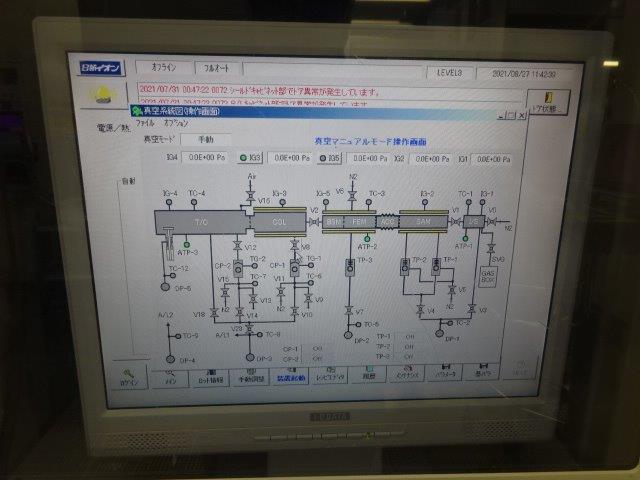Click the V11 valve symbol

point(281,292)
